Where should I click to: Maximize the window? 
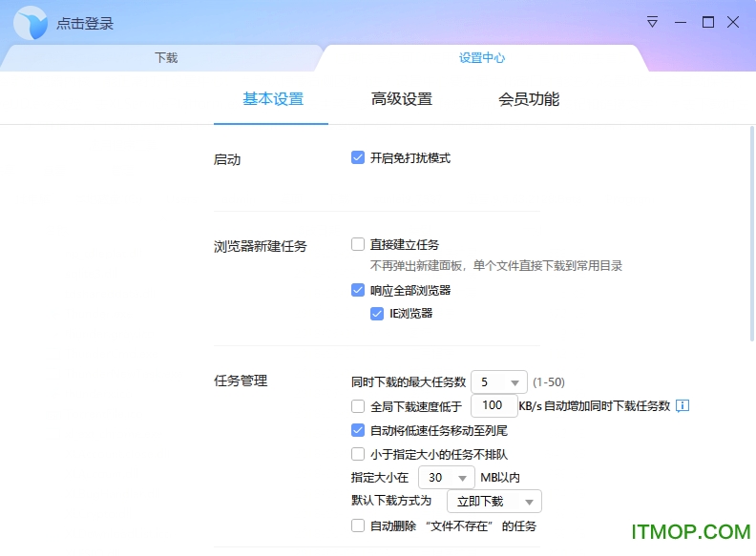click(x=708, y=22)
